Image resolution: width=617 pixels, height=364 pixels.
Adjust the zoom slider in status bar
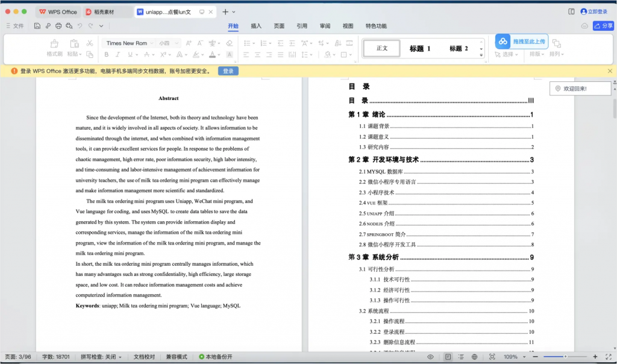point(565,357)
